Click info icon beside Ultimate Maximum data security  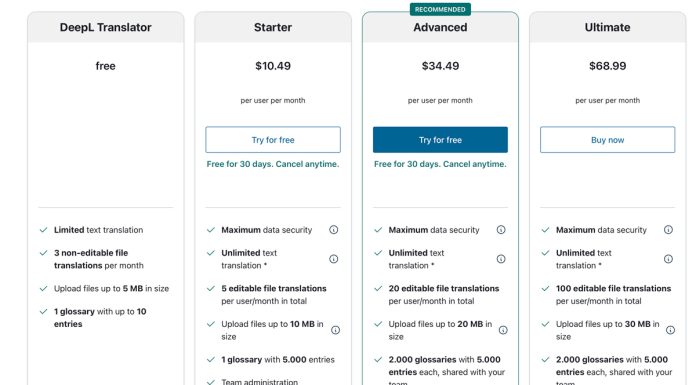[668, 230]
